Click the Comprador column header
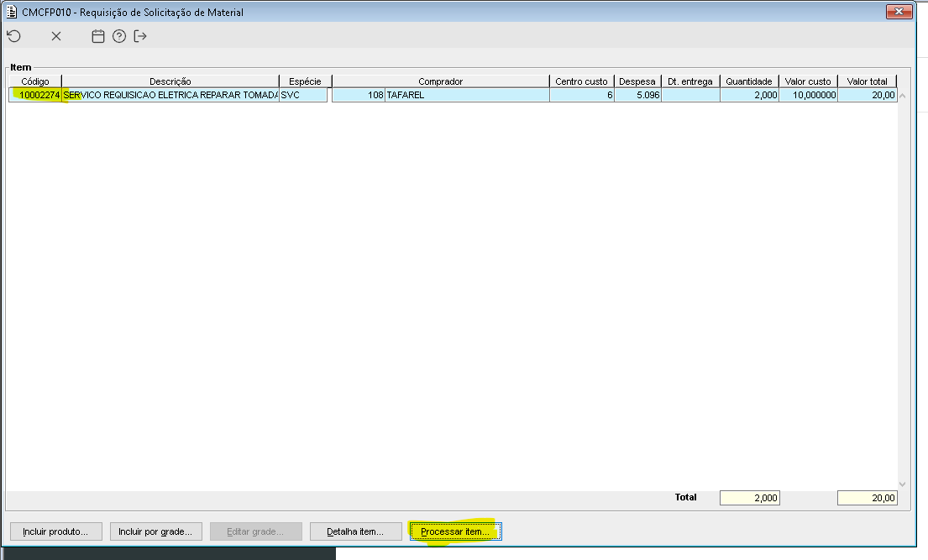The image size is (928, 560). coord(440,81)
